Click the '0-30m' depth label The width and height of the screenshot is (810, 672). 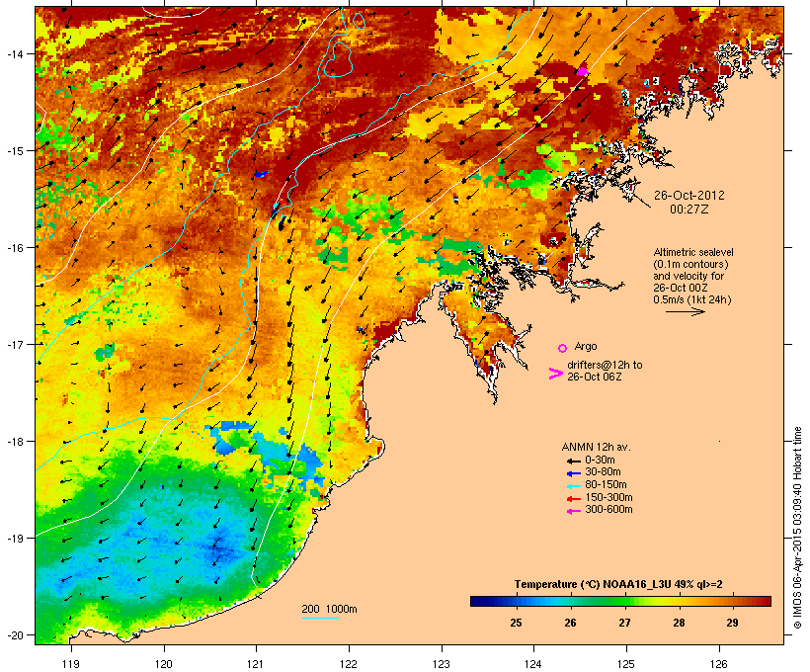coord(600,461)
